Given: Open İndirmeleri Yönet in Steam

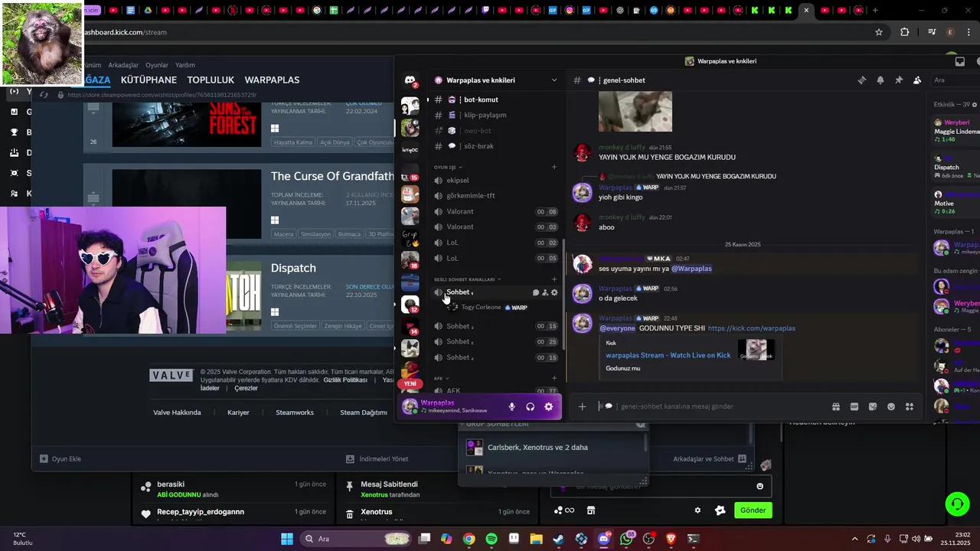Looking at the screenshot, I should click(377, 459).
